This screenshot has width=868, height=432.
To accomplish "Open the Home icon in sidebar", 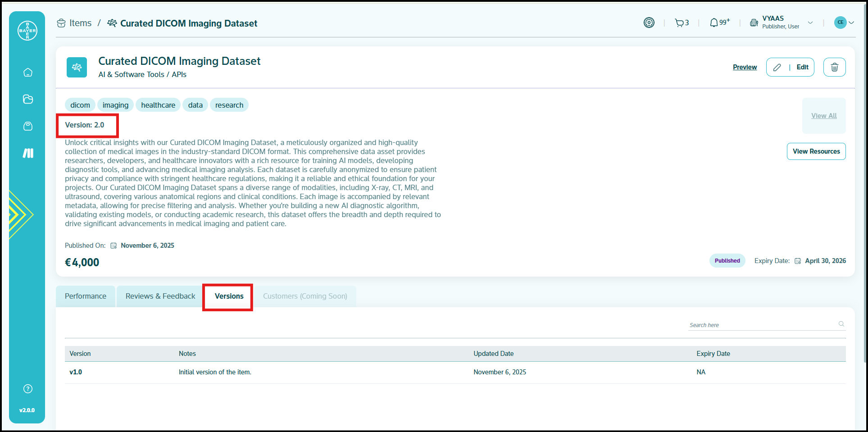I will click(x=28, y=73).
